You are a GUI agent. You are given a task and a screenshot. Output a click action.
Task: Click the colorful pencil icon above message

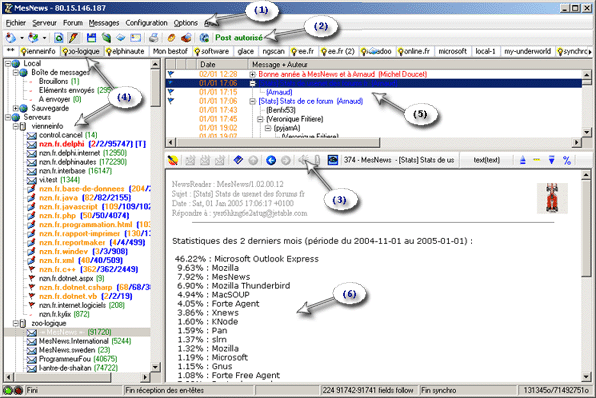pos(173,160)
